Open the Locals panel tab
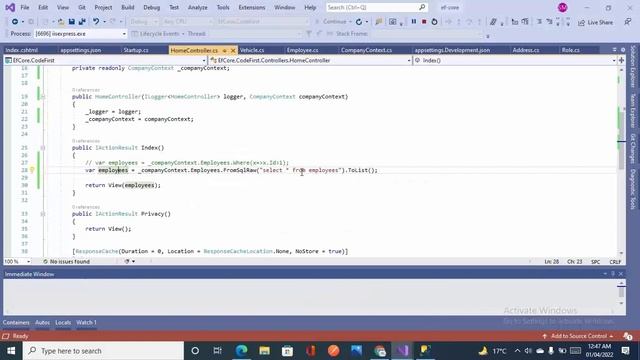This screenshot has width=640, height=360. point(63,322)
